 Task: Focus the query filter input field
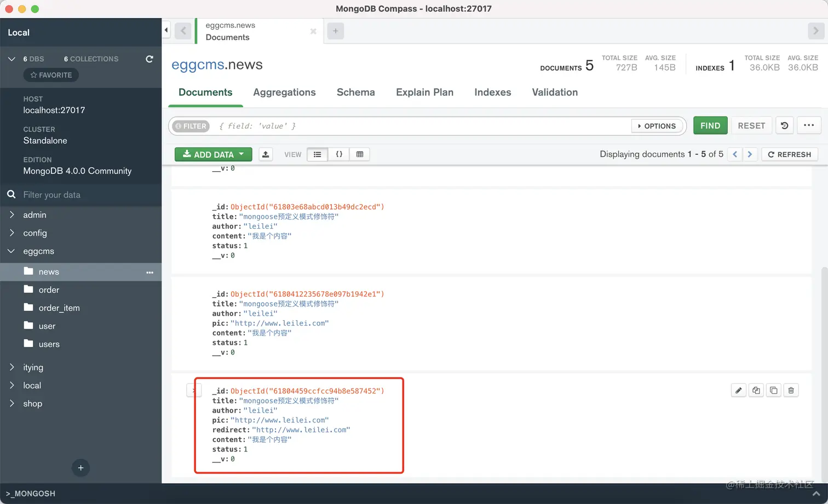(422, 126)
